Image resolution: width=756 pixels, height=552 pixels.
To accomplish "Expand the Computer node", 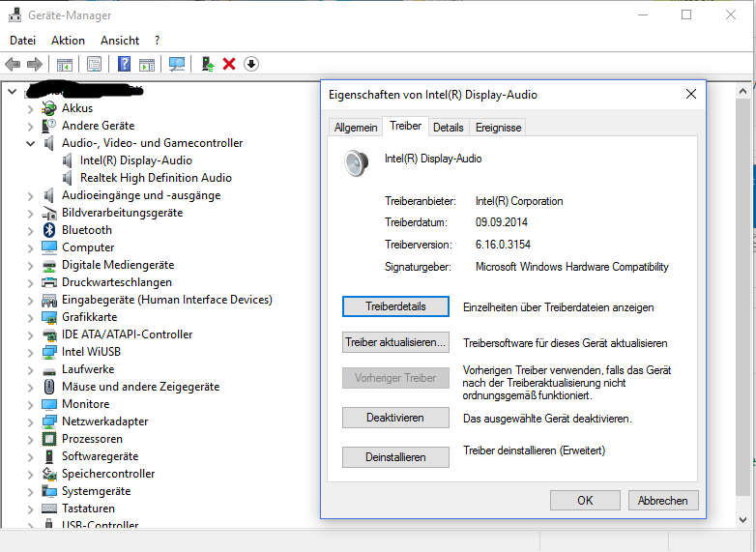I will [x=30, y=248].
